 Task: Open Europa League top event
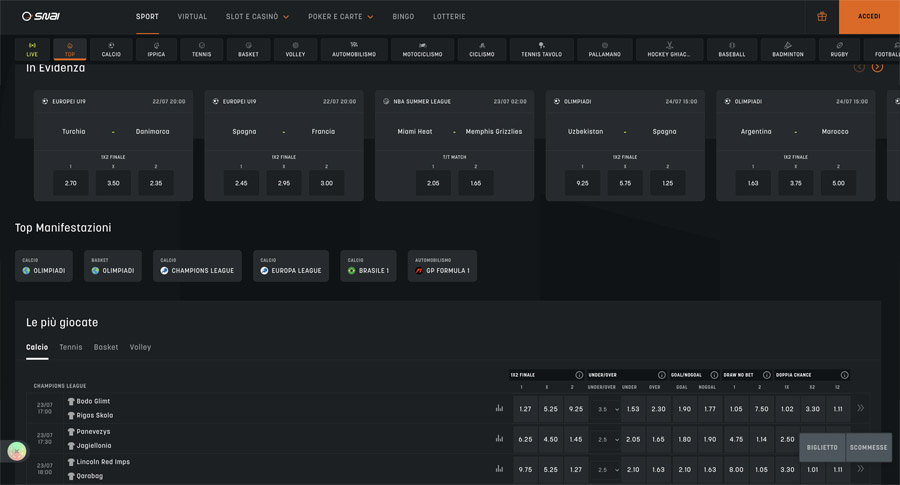pyautogui.click(x=290, y=266)
